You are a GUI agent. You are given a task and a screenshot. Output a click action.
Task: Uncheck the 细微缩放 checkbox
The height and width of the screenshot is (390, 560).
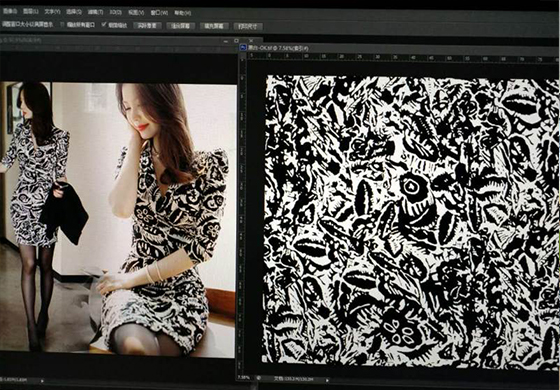pos(104,25)
